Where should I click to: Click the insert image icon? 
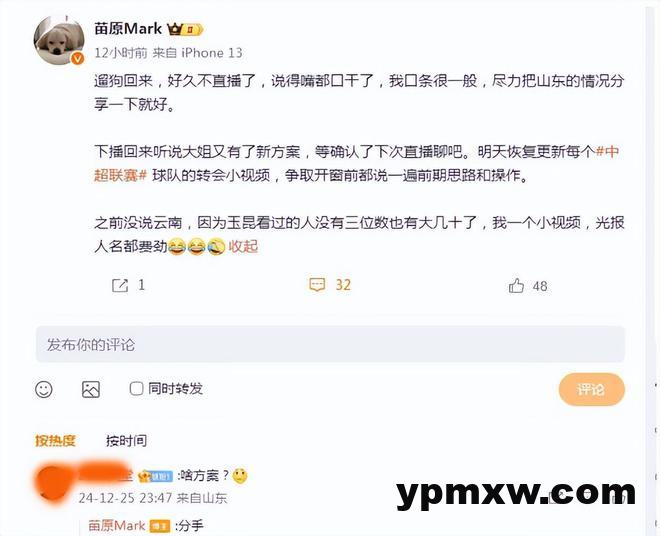tap(90, 389)
